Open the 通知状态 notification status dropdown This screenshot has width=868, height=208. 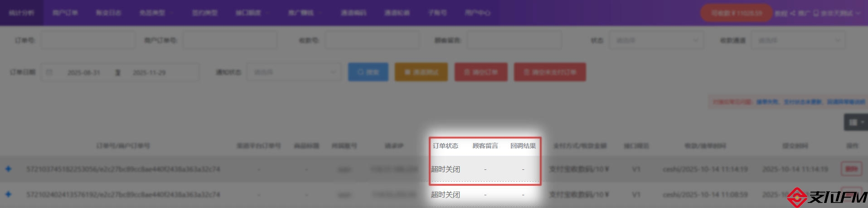point(294,72)
